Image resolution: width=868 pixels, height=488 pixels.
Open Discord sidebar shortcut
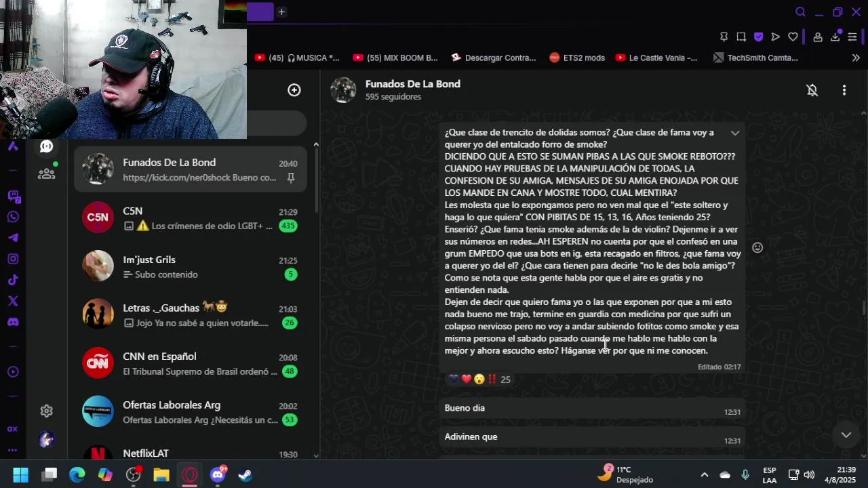[13, 322]
